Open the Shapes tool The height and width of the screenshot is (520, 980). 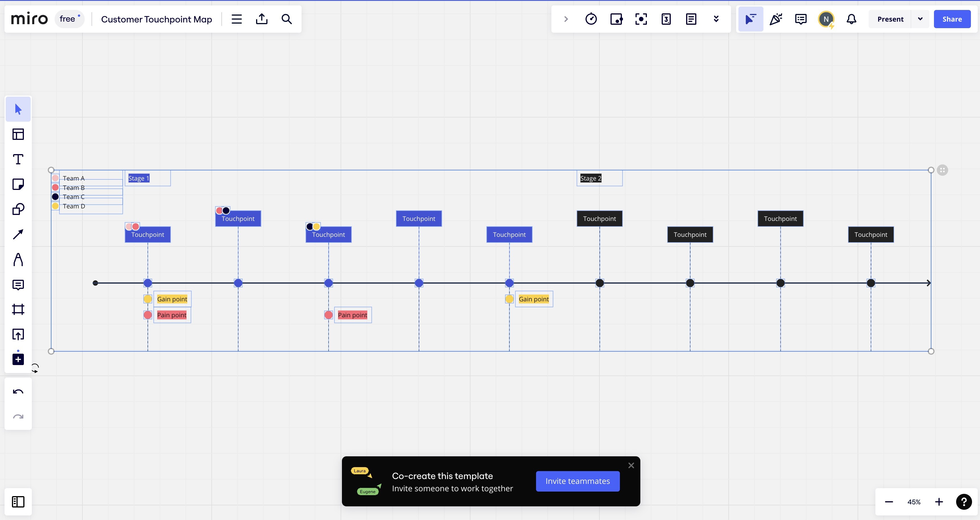tap(18, 209)
